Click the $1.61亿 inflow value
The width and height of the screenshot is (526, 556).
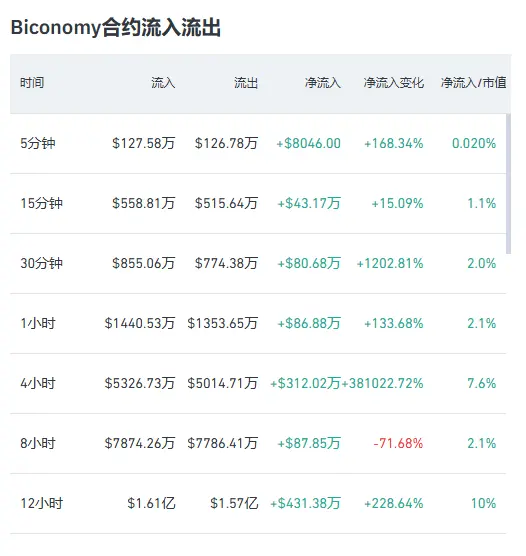click(151, 503)
